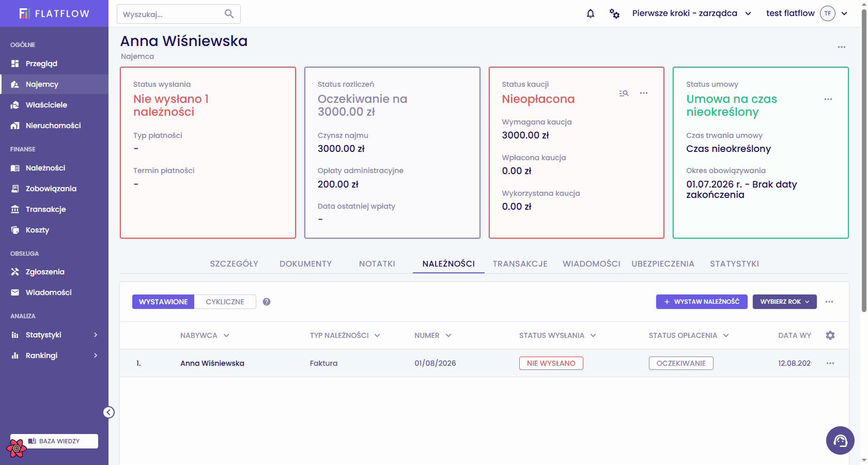Open the Status kaucji card three-dot menu
Viewport: 868px width, 465px height.
point(644,93)
